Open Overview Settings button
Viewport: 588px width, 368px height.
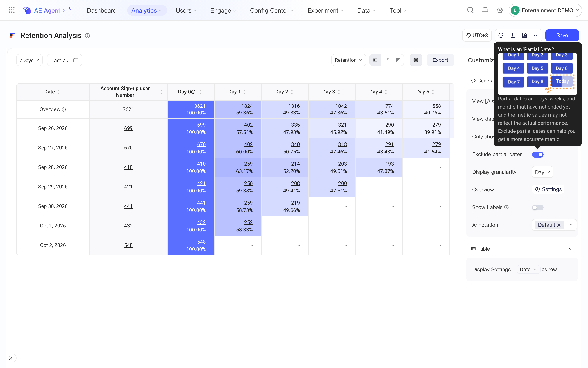[548, 189]
